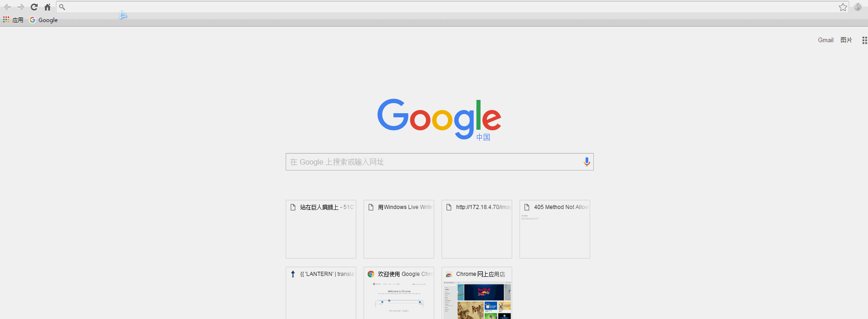Open the 405 Method Not Allowed thumbnail
868x319 pixels.
pyautogui.click(x=555, y=229)
